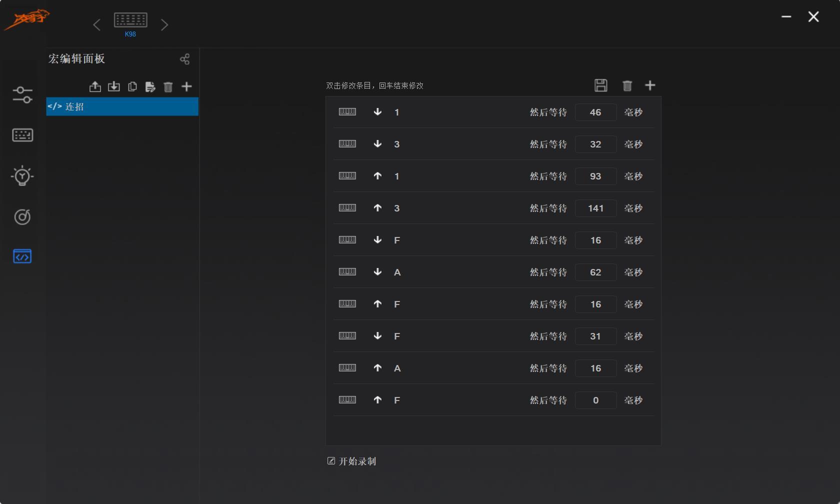
Task: Toggle the up-arrow on the last F entry
Action: 377,400
